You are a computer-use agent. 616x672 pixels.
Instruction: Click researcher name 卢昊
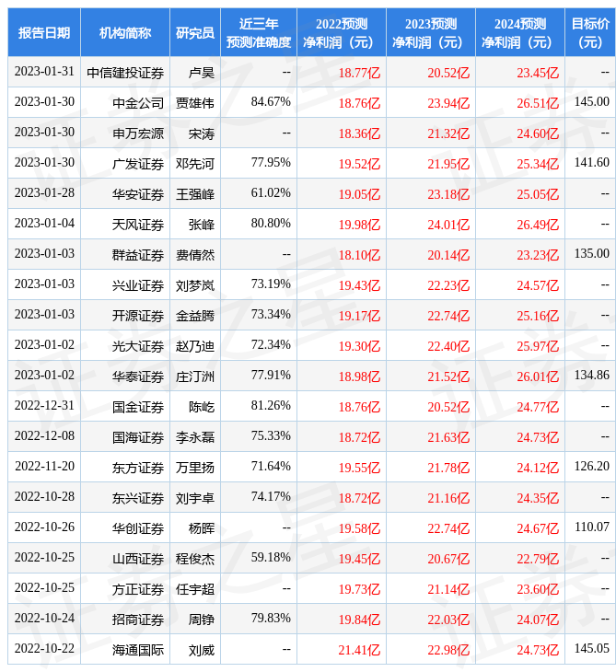coord(201,73)
